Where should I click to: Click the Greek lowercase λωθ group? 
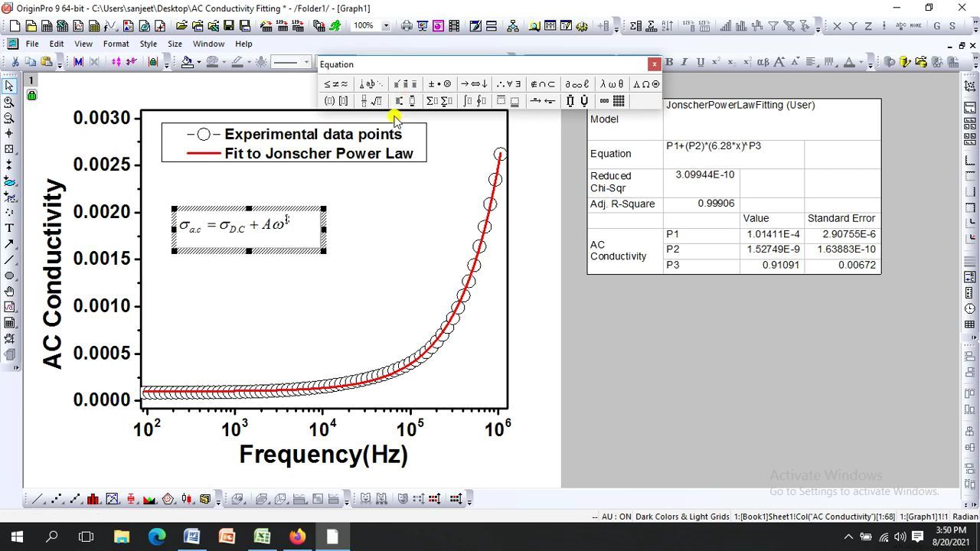(612, 84)
